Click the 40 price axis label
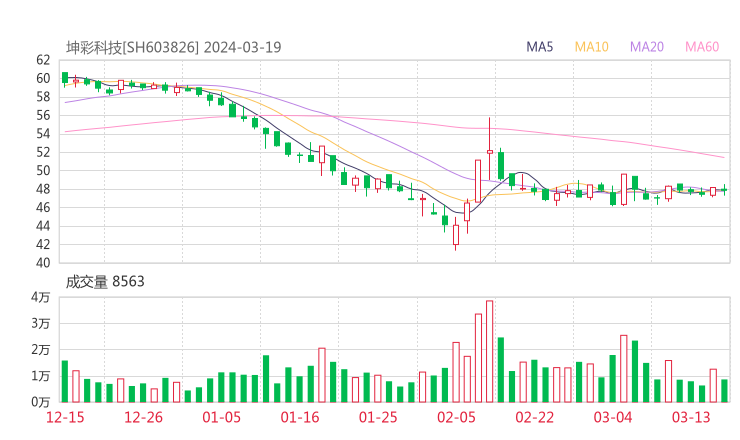Screen dimensions: 740x440 click(43, 263)
